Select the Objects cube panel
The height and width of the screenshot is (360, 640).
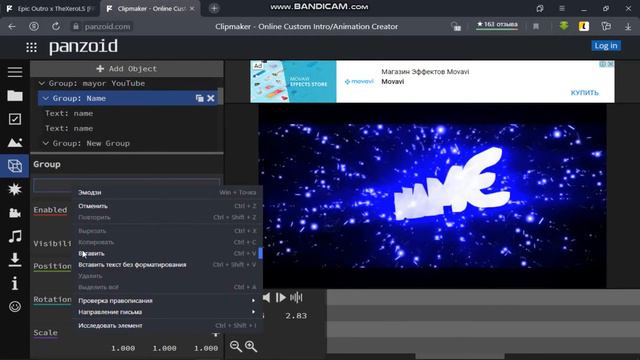coord(15,166)
